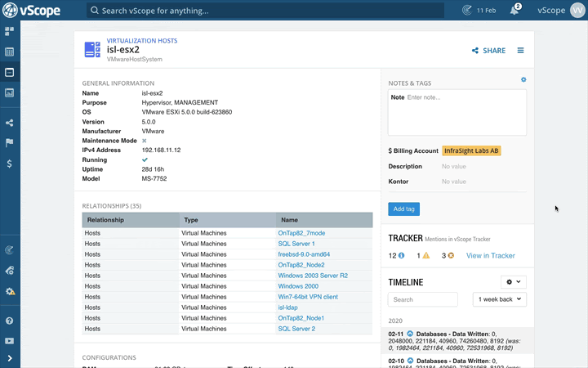Open the dollar billing sidebar icon
This screenshot has height=368, width=588.
click(x=9, y=164)
